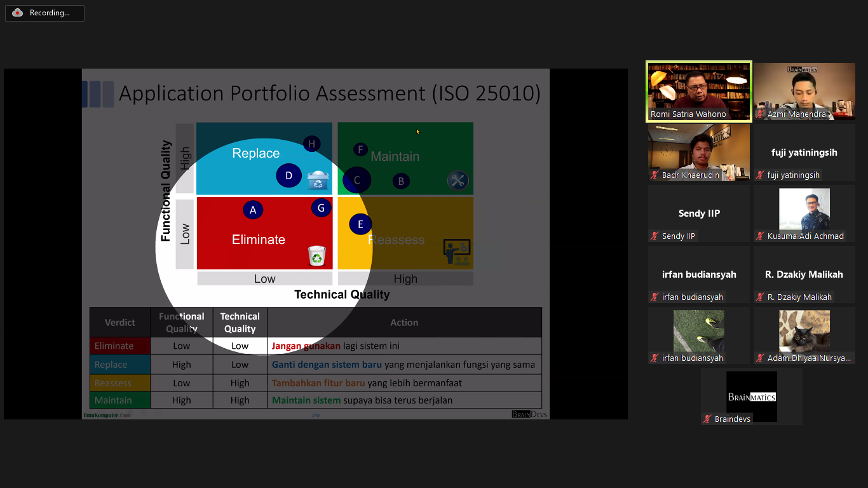
Task: Click the "Recording..." status label
Action: click(50, 13)
